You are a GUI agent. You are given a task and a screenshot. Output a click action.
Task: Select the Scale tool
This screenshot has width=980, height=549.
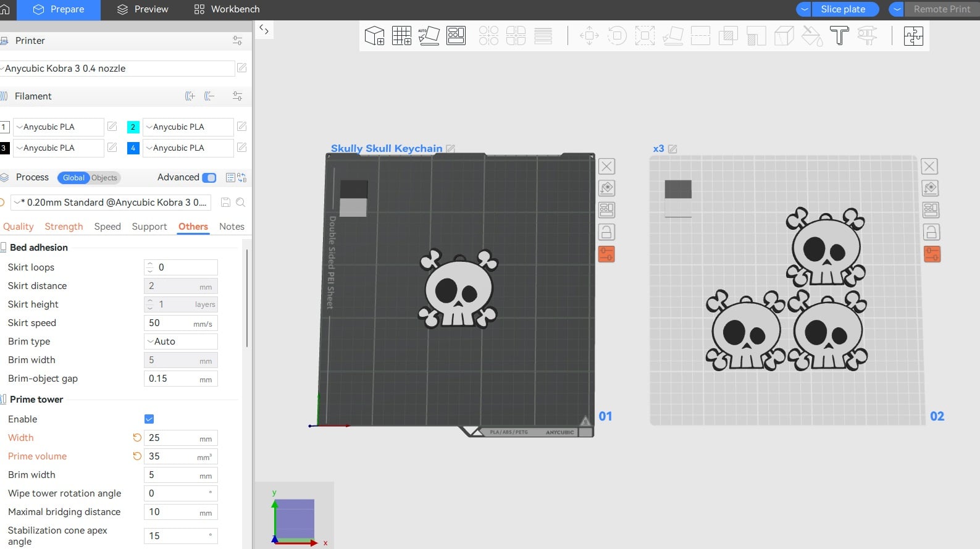tap(645, 36)
